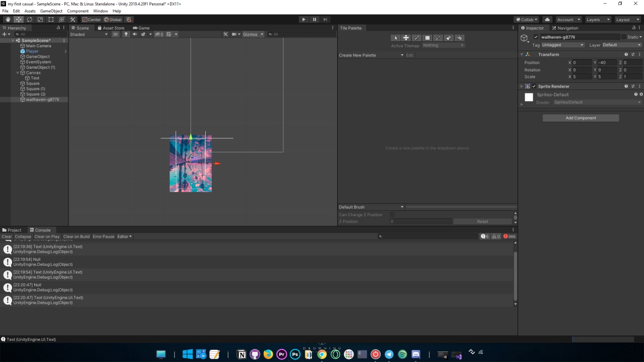644x362 pixels.
Task: Open the Collab dropdown
Action: tap(527, 20)
